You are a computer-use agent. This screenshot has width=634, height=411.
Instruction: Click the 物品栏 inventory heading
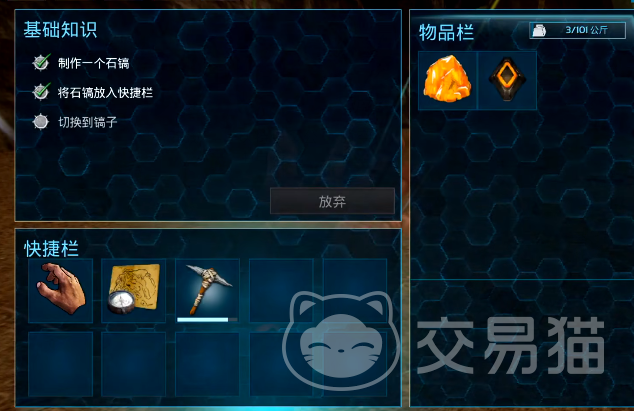click(x=446, y=32)
